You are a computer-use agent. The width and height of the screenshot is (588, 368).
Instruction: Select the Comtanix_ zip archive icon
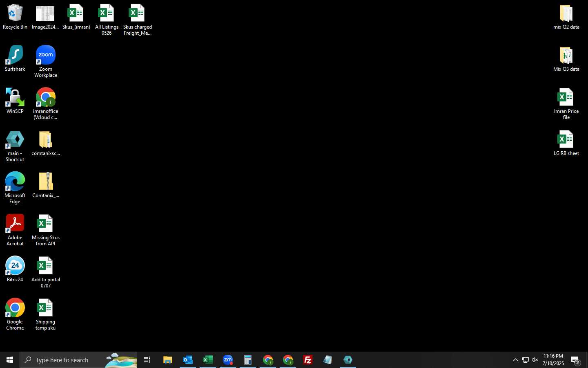coord(46,186)
